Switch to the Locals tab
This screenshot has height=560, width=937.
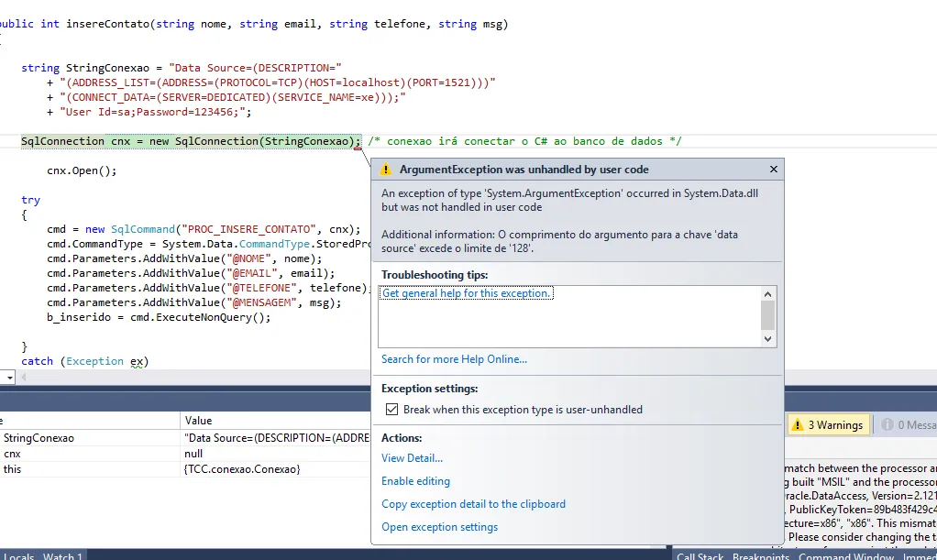pyautogui.click(x=18, y=555)
